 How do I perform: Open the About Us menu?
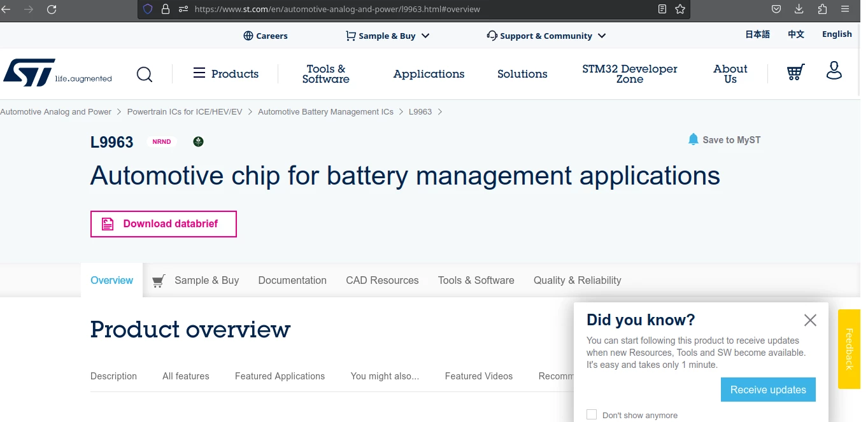tap(730, 74)
